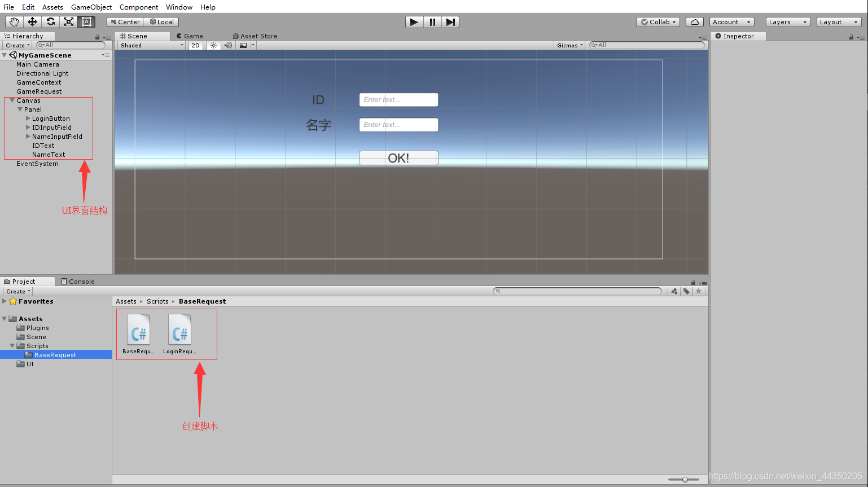Select the Rect Transform tool
This screenshot has width=868, height=487.
[86, 21]
